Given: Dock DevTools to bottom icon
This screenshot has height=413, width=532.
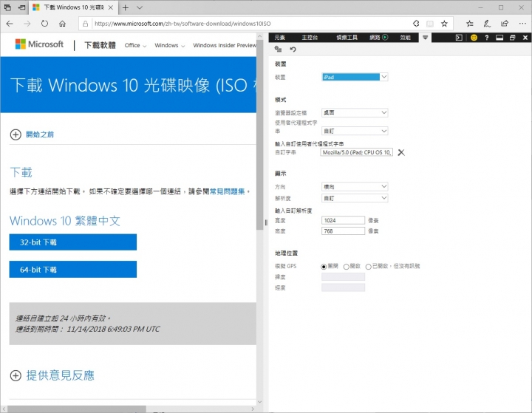Looking at the screenshot, I should [499, 38].
